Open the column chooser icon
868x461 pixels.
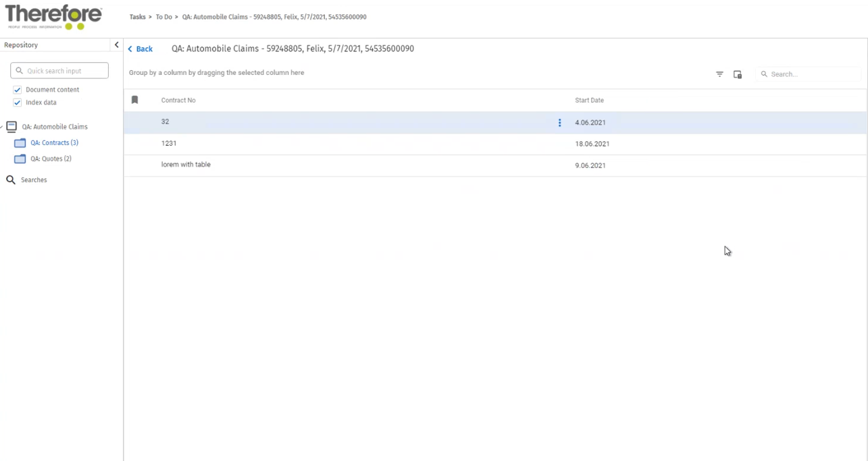[x=738, y=74]
